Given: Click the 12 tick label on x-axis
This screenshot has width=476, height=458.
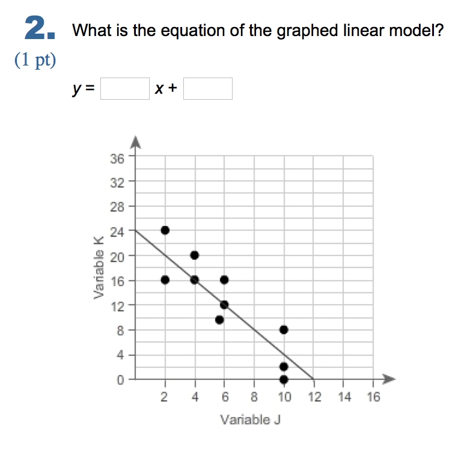Looking at the screenshot, I should 314,397.
